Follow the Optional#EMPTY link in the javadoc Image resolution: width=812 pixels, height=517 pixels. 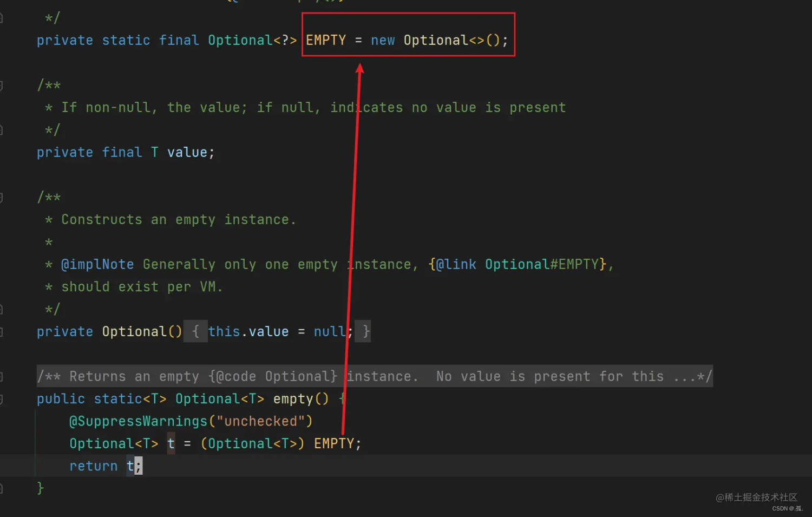[x=545, y=264]
